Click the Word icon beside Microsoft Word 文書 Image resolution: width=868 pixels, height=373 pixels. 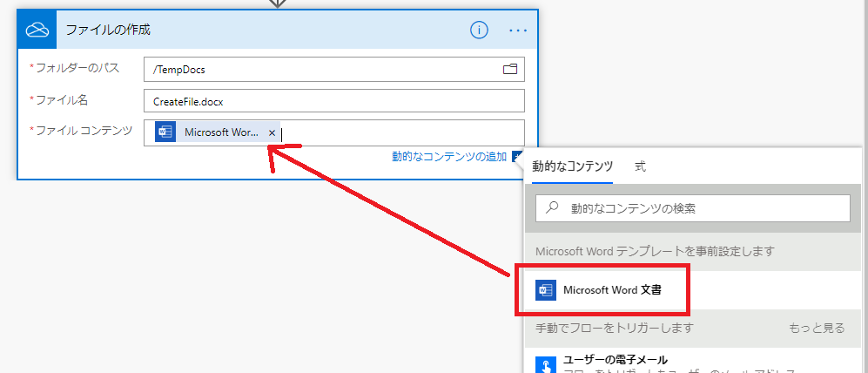pyautogui.click(x=546, y=290)
